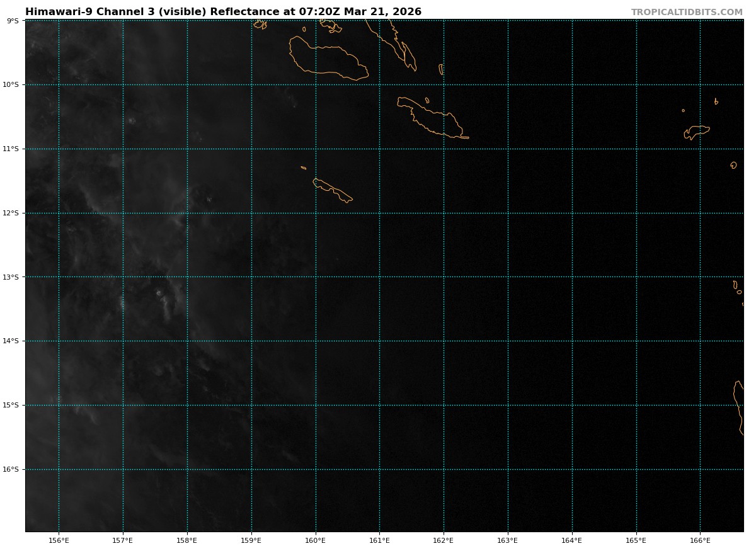Screen dimensions: 756x546
Task: Click the small Ugi island near Makira
Action: coord(427,100)
